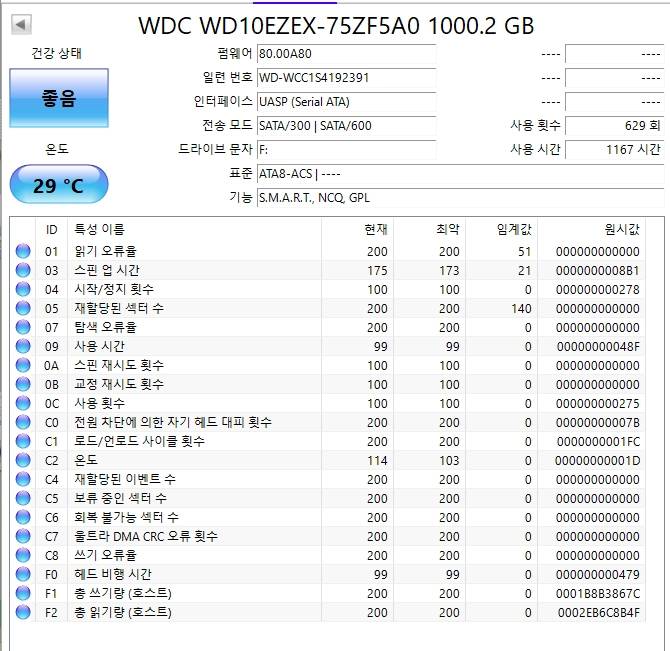Click the previous disk arrow button
This screenshot has width=670, height=651.
click(x=21, y=24)
